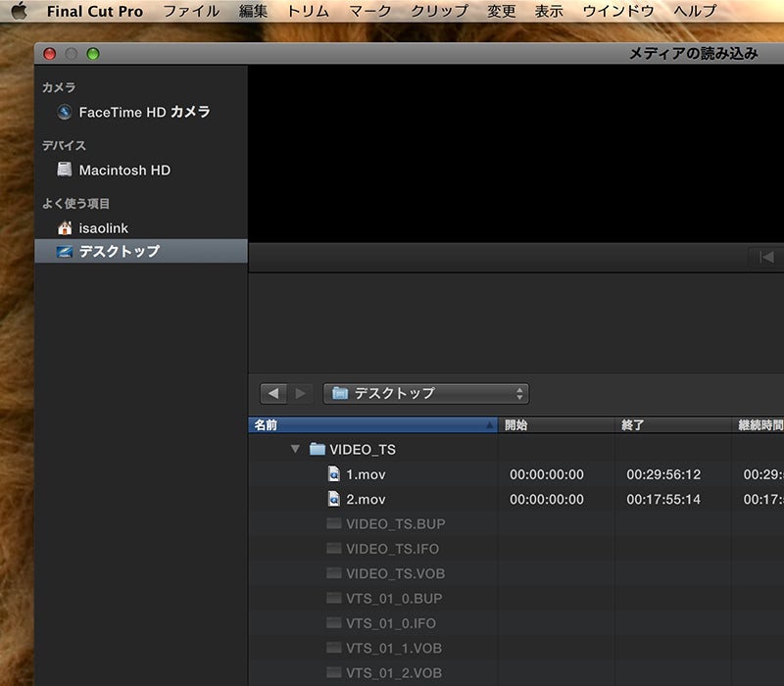The height and width of the screenshot is (686, 784).
Task: Click the 2.mov end time 00:17:55:14
Action: click(x=663, y=500)
